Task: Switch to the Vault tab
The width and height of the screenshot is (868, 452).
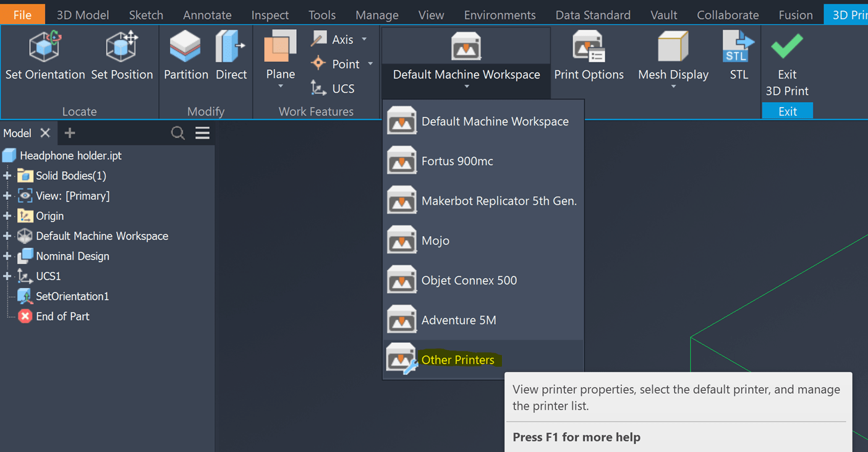Action: (664, 15)
